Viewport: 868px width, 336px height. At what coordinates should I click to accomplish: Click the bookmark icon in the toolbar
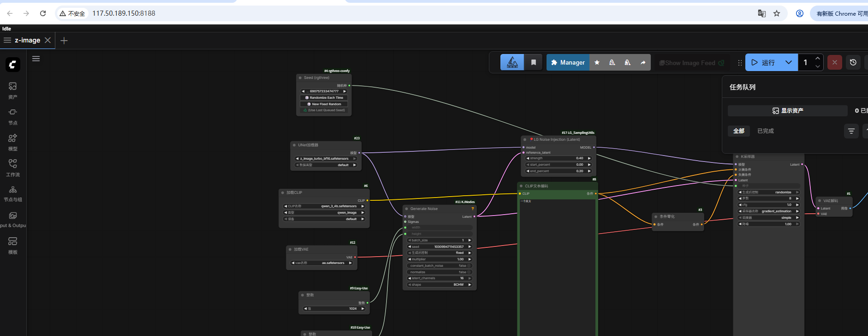coord(534,62)
